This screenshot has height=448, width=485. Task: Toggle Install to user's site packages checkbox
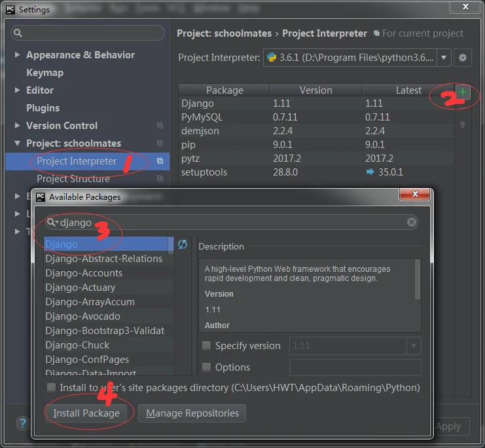tap(51, 387)
